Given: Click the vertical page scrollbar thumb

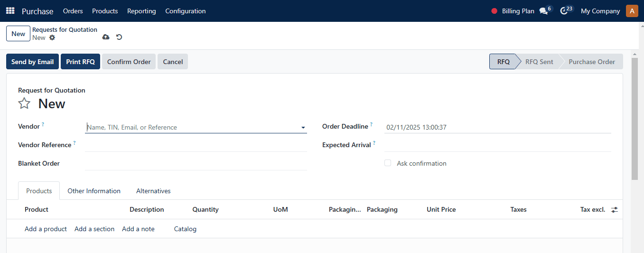Looking at the screenshot, I should pyautogui.click(x=635, y=119).
